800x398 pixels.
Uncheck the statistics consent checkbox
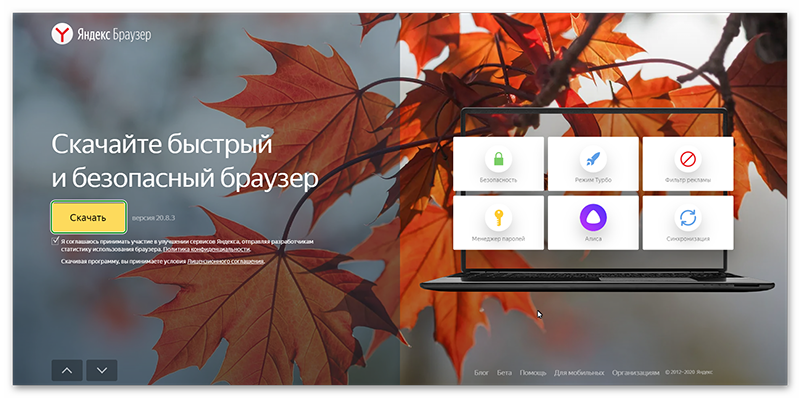(x=55, y=241)
